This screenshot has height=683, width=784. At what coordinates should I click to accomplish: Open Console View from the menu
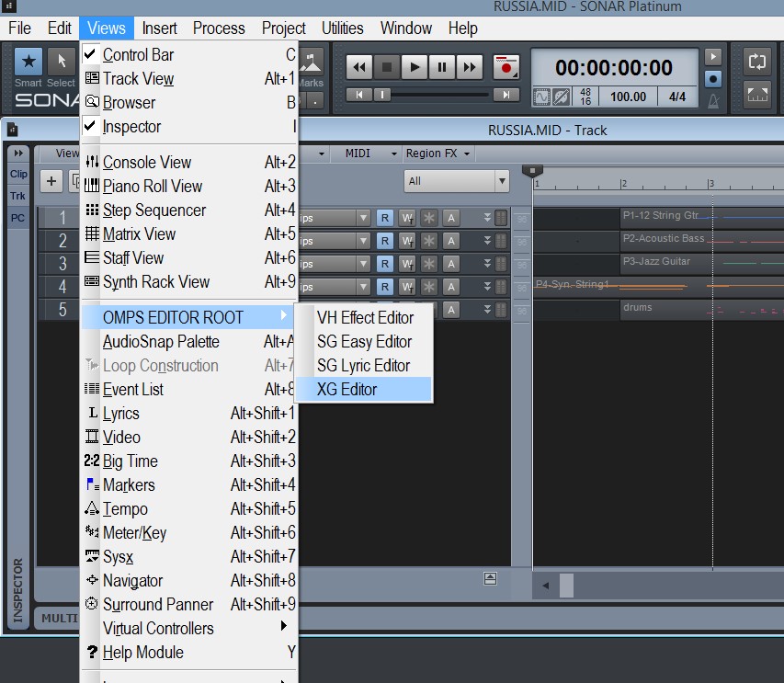click(189, 162)
